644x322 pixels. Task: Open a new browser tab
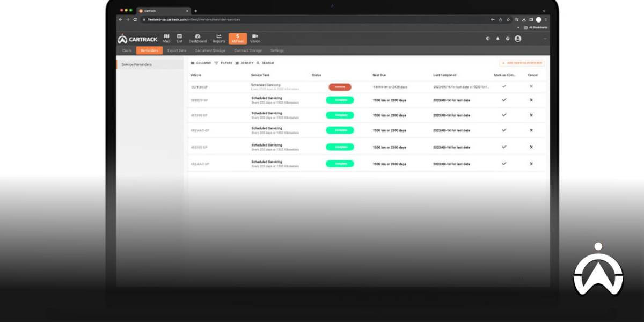pyautogui.click(x=196, y=11)
